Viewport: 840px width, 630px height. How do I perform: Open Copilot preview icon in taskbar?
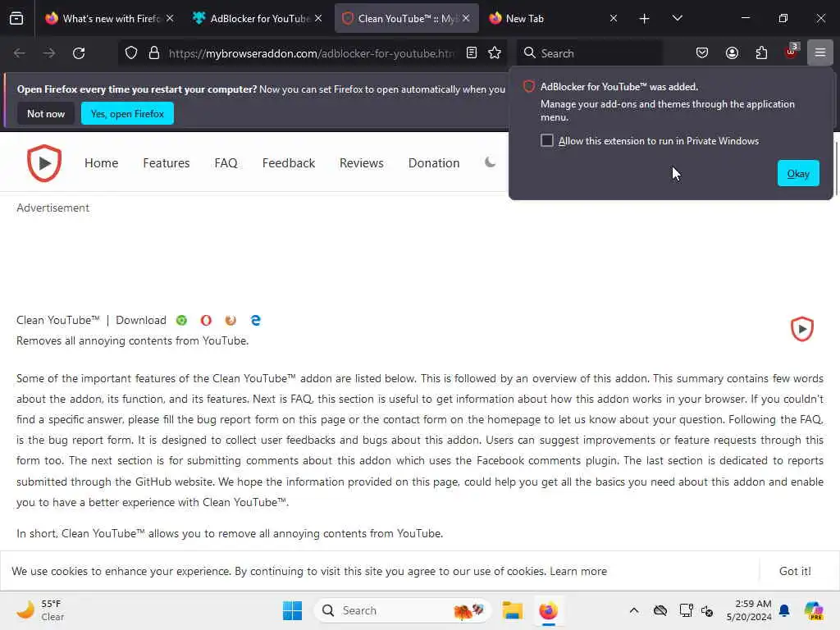click(813, 610)
